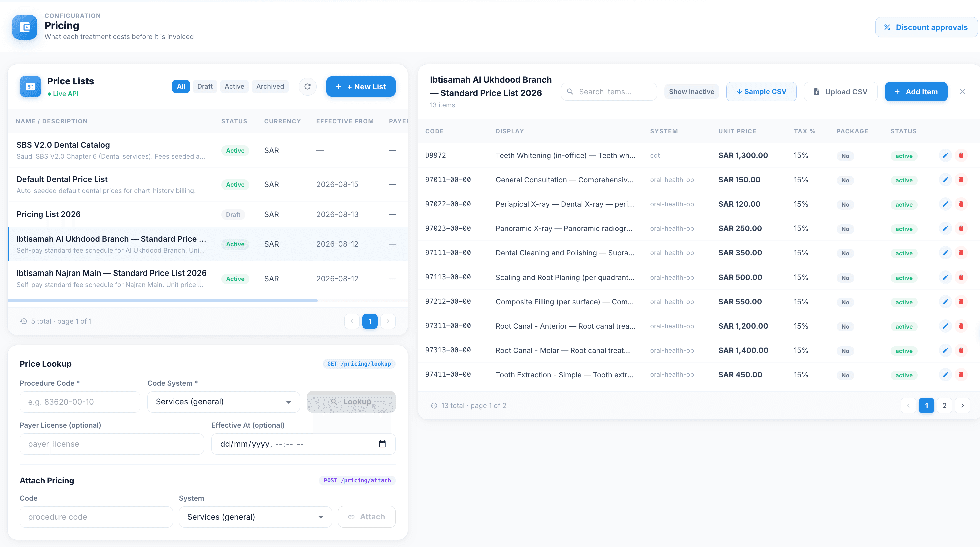Focus the Search items field
The image size is (980, 547).
[x=609, y=92]
